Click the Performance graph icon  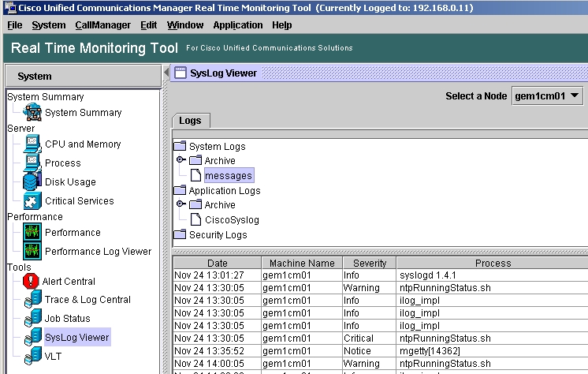[32, 233]
